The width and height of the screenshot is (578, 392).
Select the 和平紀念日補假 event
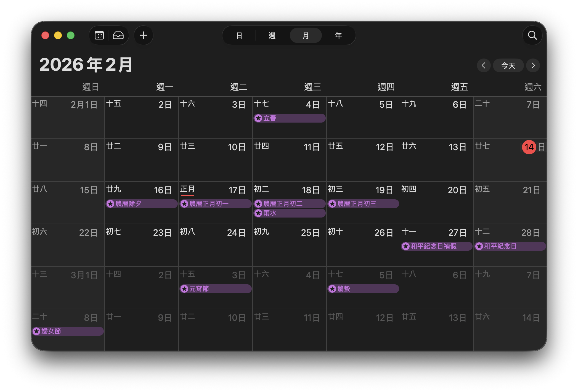pos(436,246)
